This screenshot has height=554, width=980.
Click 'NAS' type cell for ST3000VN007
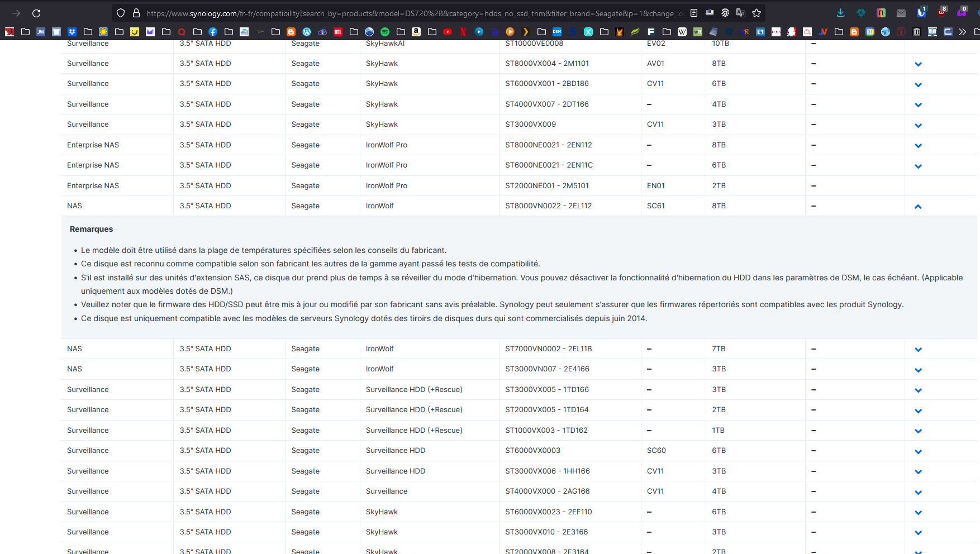pos(74,369)
